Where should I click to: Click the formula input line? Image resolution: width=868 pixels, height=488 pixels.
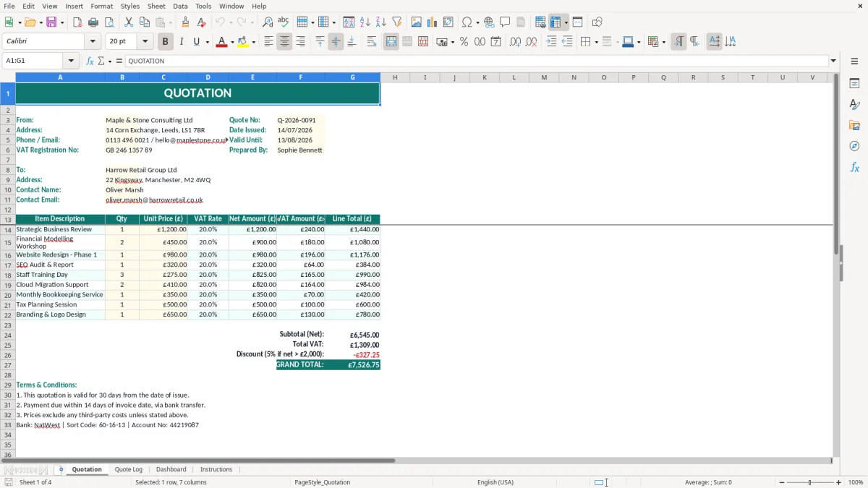point(476,61)
